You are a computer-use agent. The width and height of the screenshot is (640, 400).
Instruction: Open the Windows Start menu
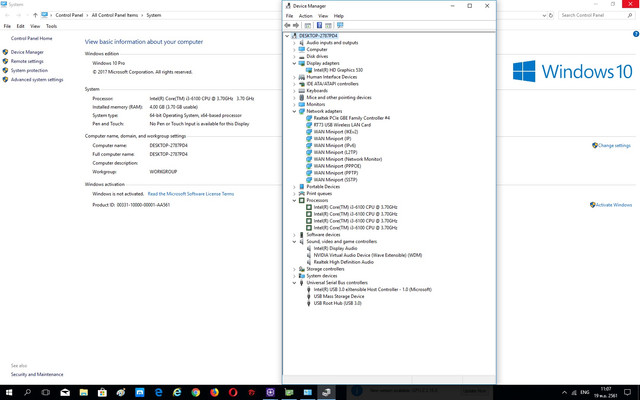pos(9,392)
